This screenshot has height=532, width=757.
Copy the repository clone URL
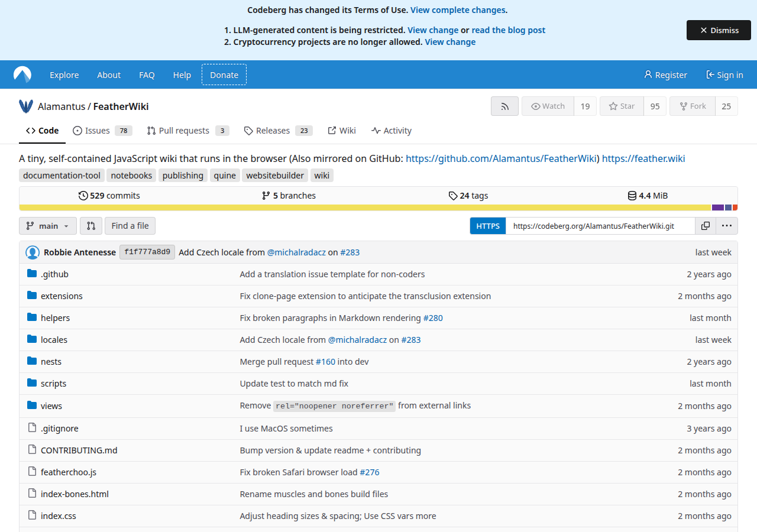705,226
